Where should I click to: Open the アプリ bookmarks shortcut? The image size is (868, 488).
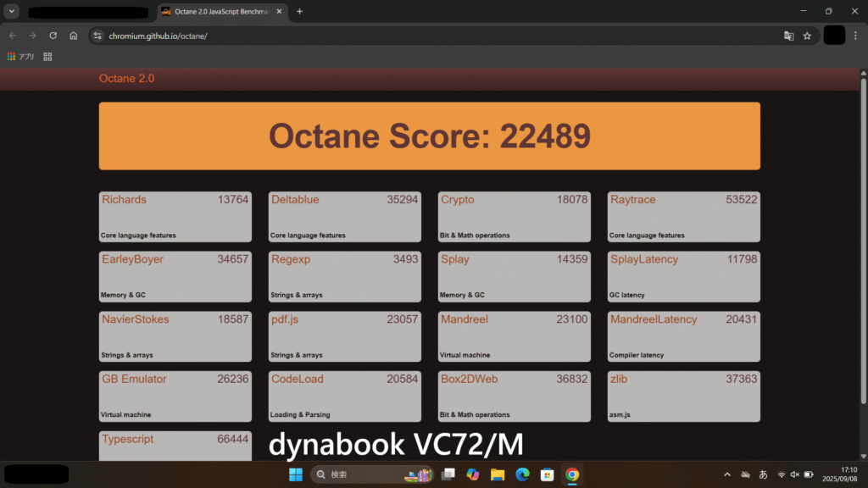tap(21, 57)
